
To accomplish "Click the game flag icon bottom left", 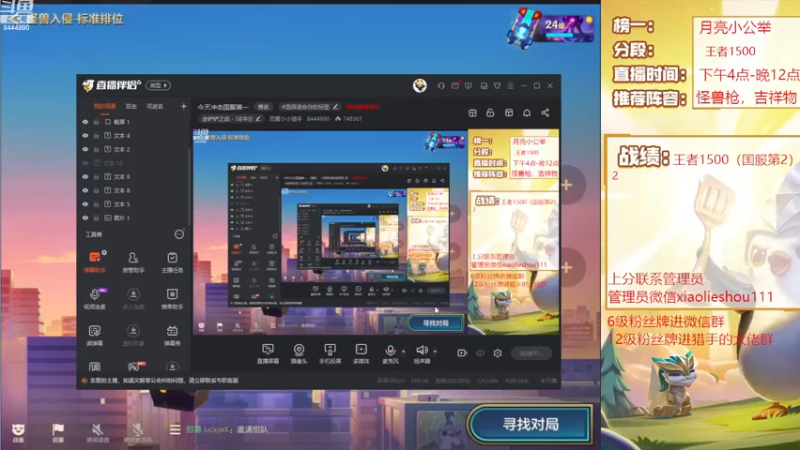I will coord(58,432).
